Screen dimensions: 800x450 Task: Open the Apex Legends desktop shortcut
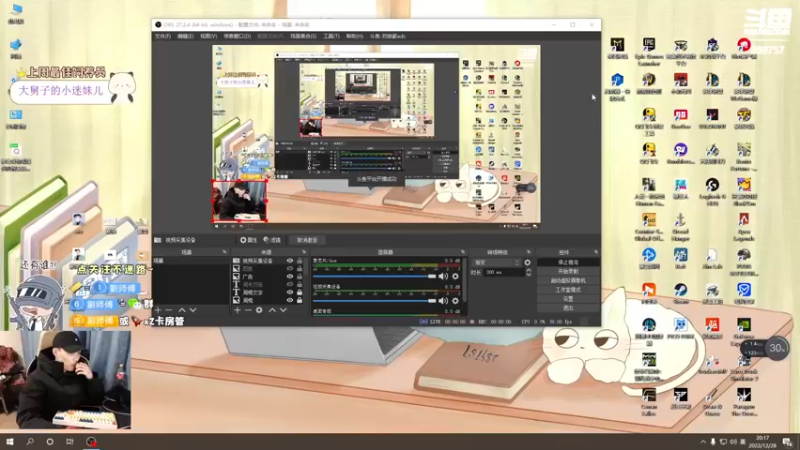[x=743, y=227]
